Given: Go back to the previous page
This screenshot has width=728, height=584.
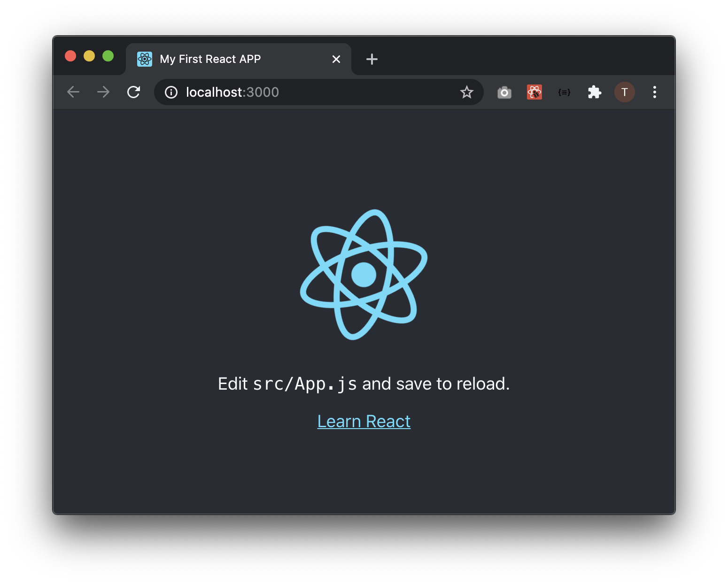Looking at the screenshot, I should (x=73, y=92).
